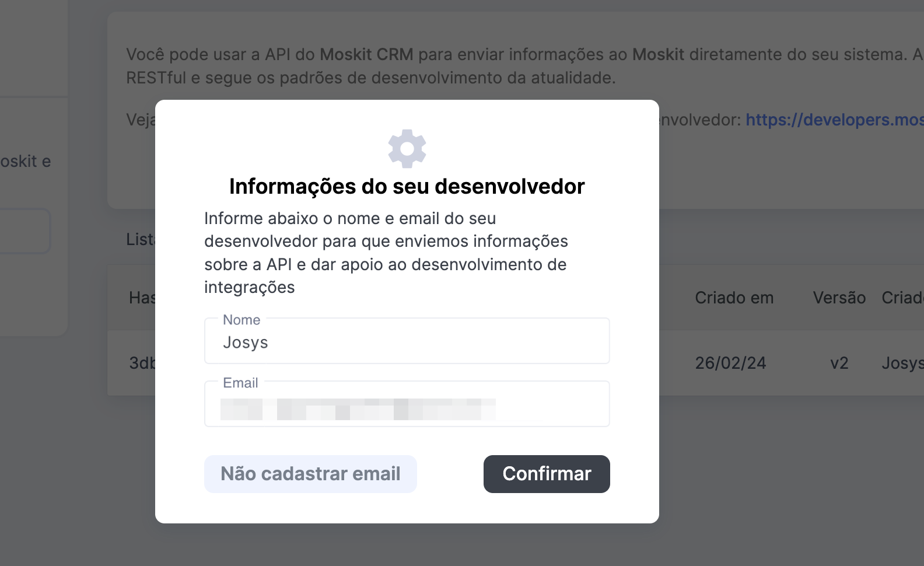Click the "Nome" field label

click(x=242, y=320)
